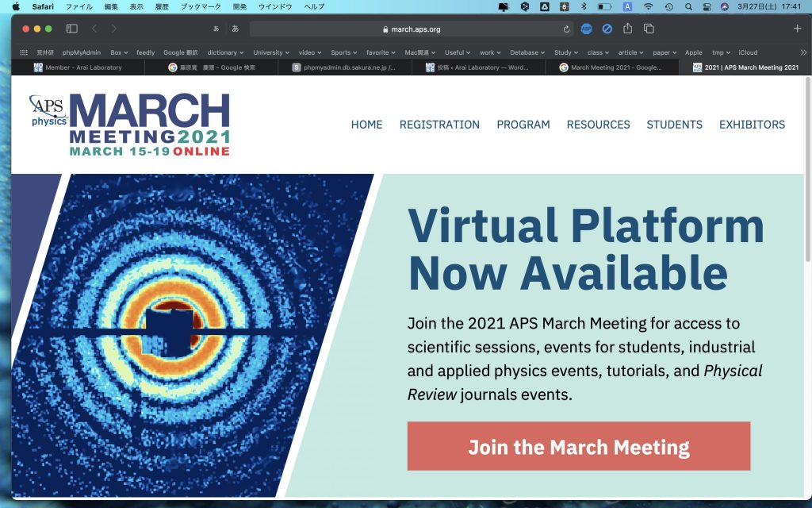Go forward to the next page
The image size is (812, 508).
coord(114,29)
